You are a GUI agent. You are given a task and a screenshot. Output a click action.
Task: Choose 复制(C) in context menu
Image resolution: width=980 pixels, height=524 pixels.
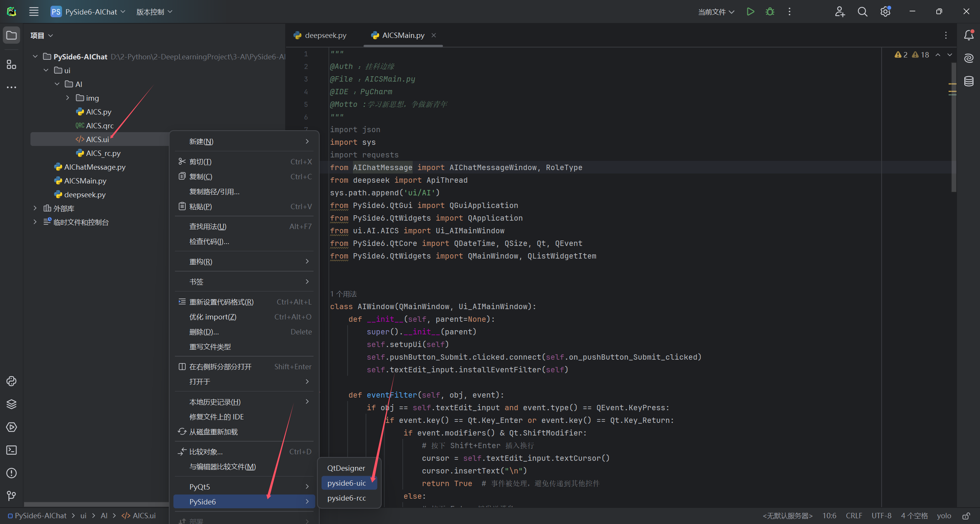[244, 177]
